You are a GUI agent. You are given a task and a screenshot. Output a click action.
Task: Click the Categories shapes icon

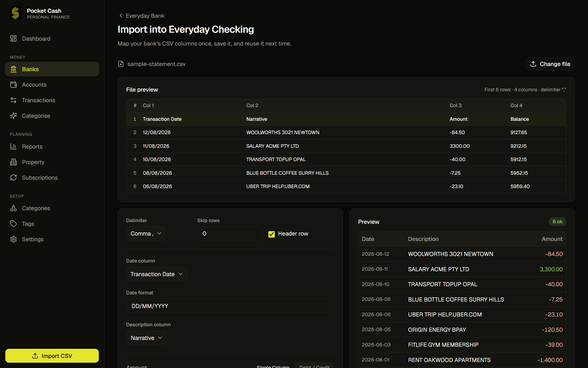14,208
